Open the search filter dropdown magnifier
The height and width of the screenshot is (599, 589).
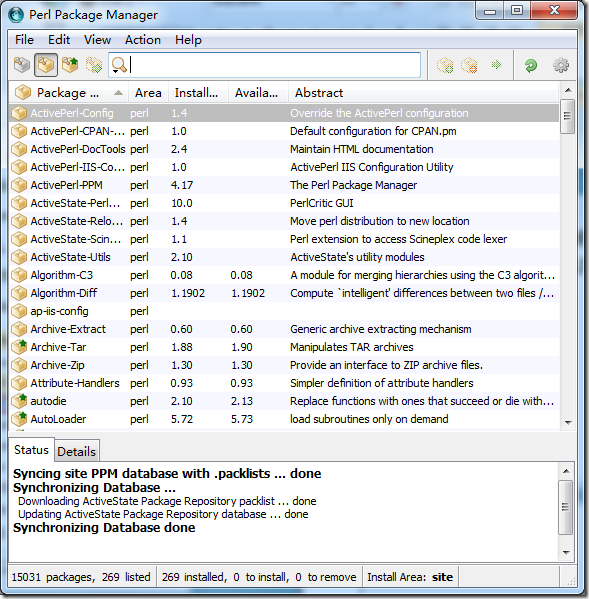[119, 65]
